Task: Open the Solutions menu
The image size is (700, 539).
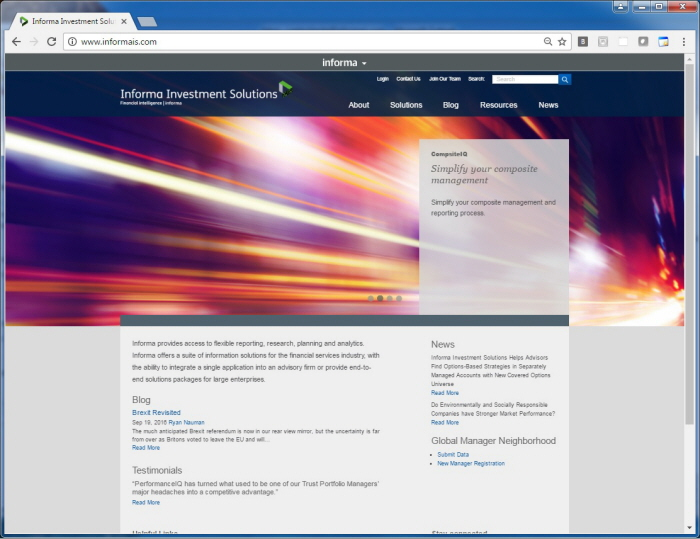Action: coord(406,105)
